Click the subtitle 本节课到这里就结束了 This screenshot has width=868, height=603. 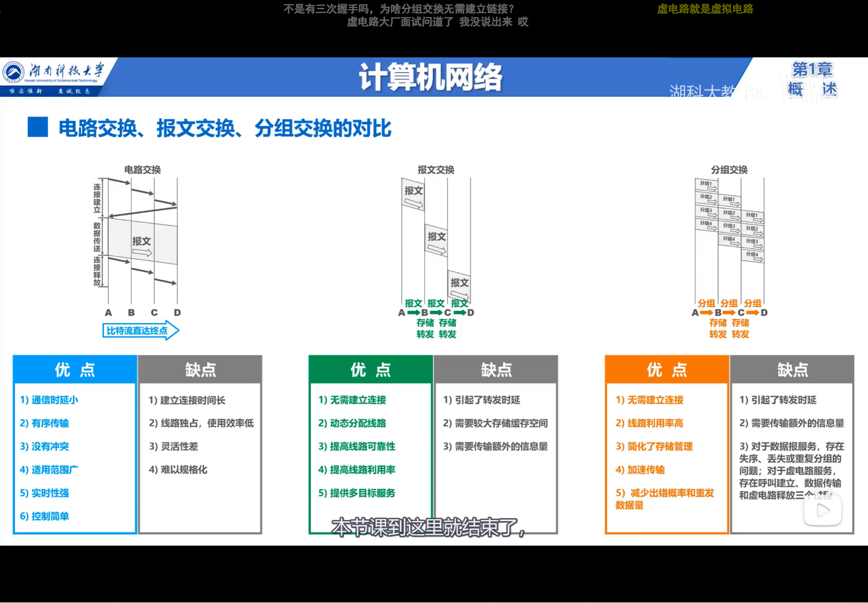point(428,527)
